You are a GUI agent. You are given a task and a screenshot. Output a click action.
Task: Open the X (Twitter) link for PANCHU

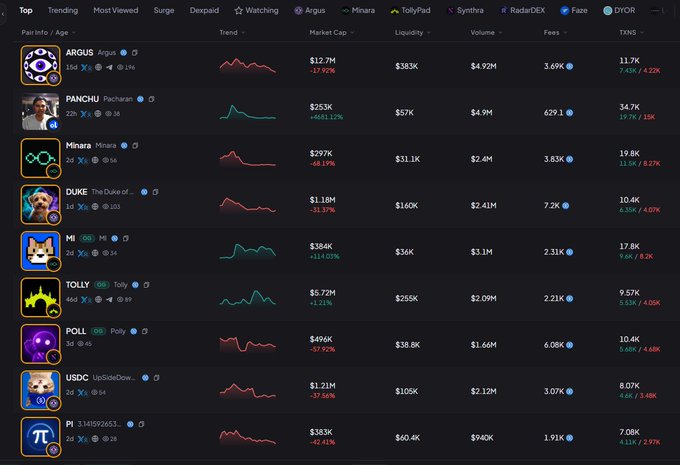(85, 114)
